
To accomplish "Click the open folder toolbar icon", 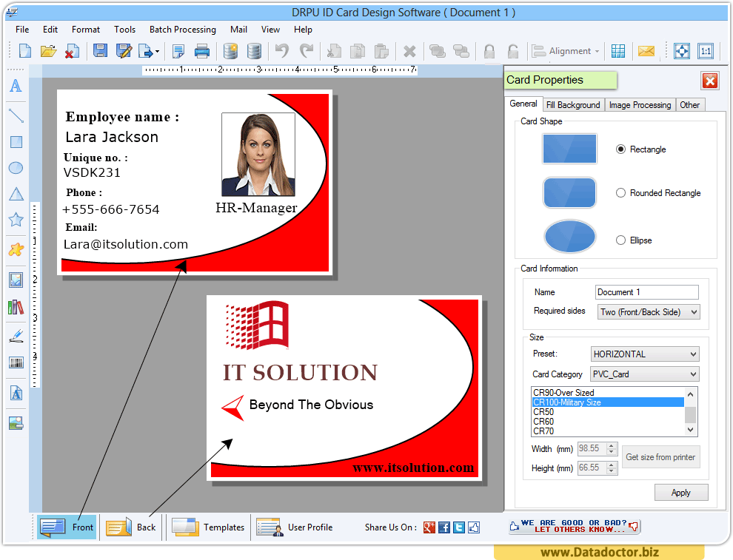I will click(48, 51).
